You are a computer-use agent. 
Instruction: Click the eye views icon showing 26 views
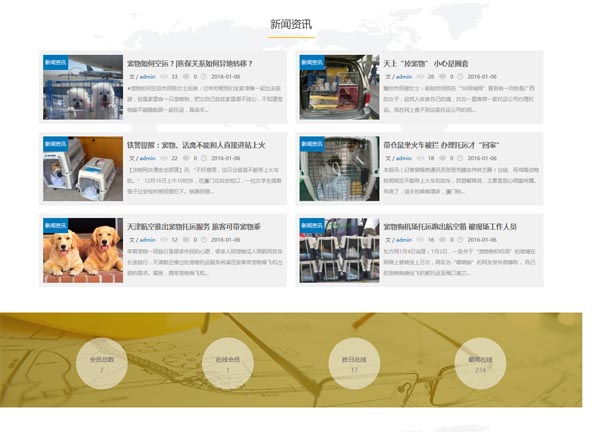[420, 76]
